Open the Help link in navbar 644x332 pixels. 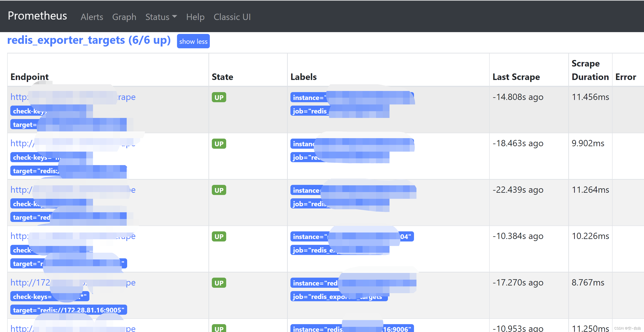[195, 17]
